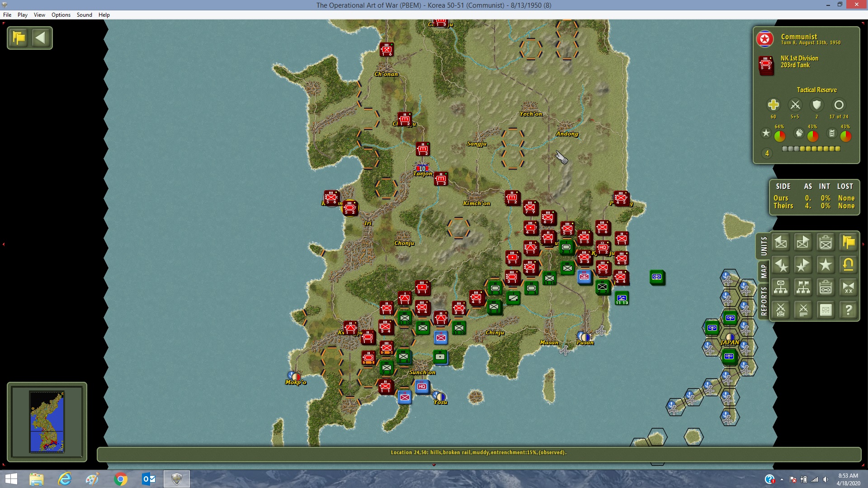This screenshot has width=868, height=488.
Task: Switch to the UNITS tab
Action: pos(764,246)
